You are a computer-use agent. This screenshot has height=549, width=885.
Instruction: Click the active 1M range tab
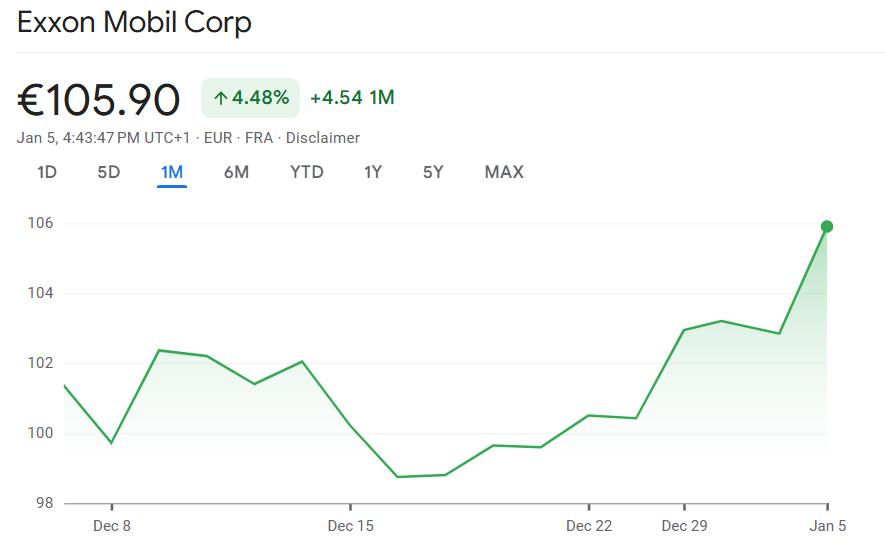pyautogui.click(x=172, y=172)
